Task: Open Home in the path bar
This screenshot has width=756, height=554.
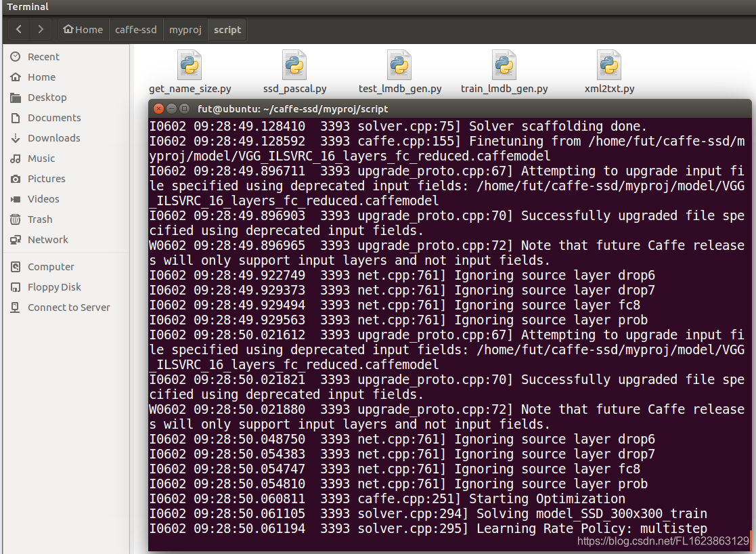Action: (x=83, y=30)
